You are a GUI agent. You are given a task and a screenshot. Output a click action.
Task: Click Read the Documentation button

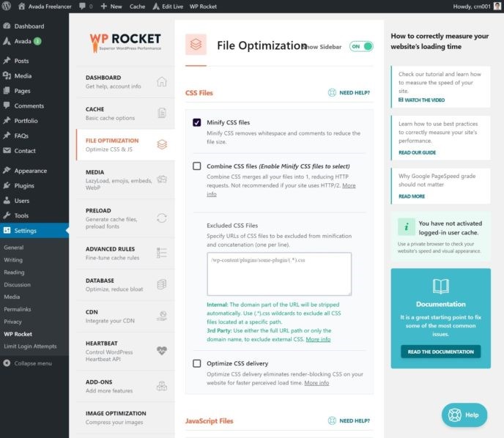[441, 352]
